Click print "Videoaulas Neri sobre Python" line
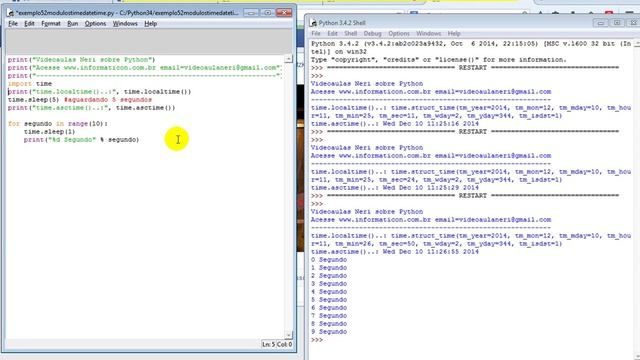 82,60
